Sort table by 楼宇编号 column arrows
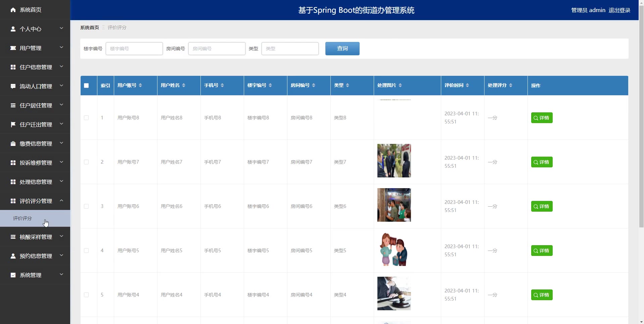This screenshot has width=644, height=324. coord(270,86)
